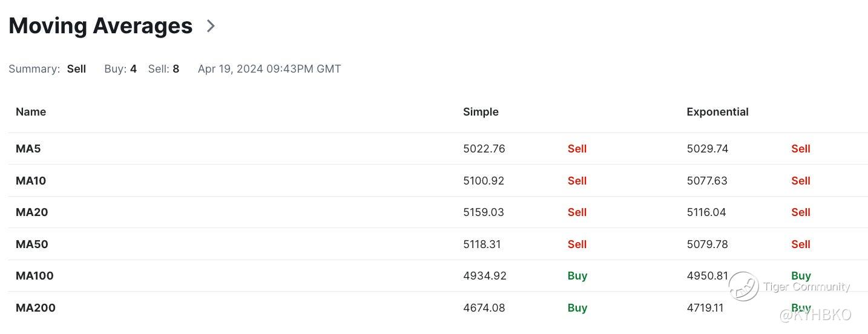Click the MA5 Simple Sell signal
The height and width of the screenshot is (334, 868).
(x=577, y=149)
